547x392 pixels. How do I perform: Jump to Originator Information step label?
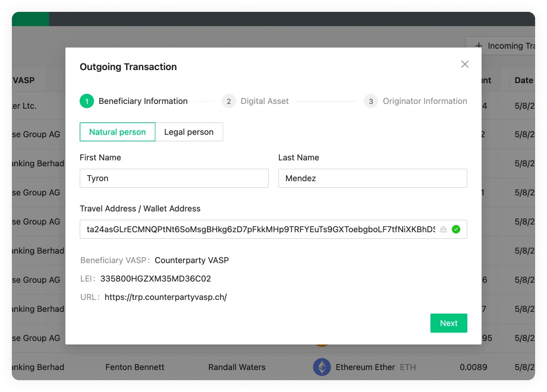click(425, 101)
